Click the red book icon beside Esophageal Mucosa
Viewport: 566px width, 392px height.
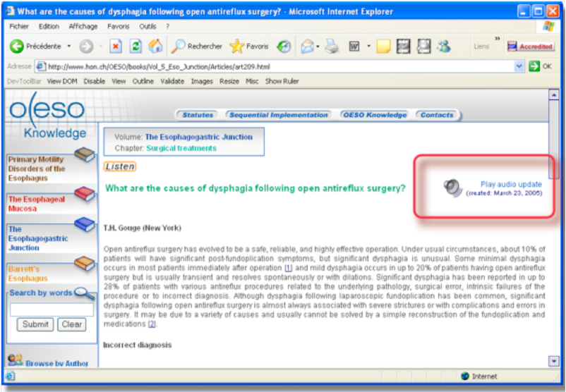(85, 193)
